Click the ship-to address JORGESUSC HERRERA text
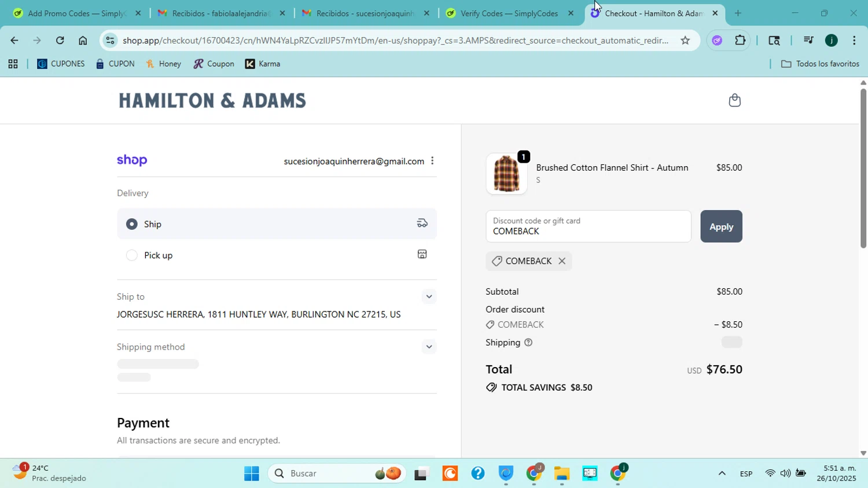 pyautogui.click(x=259, y=315)
